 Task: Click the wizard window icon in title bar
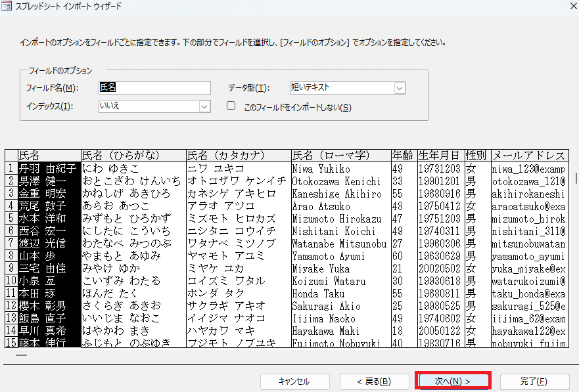point(7,6)
